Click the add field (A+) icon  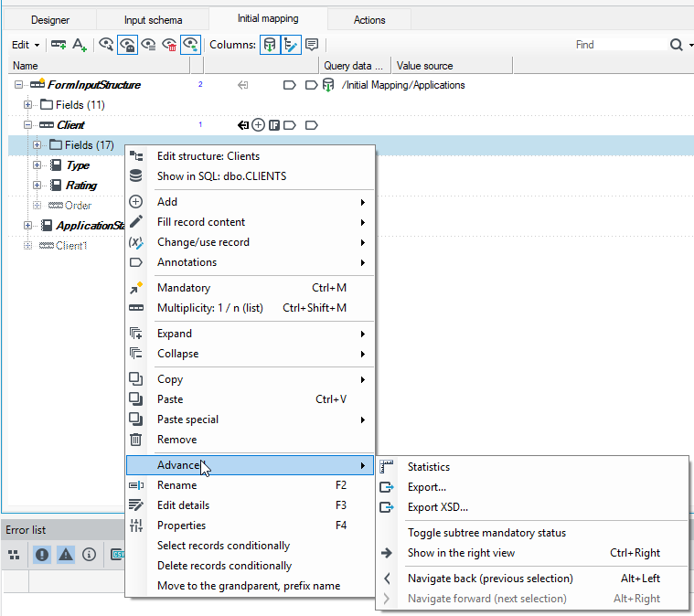[x=80, y=45]
